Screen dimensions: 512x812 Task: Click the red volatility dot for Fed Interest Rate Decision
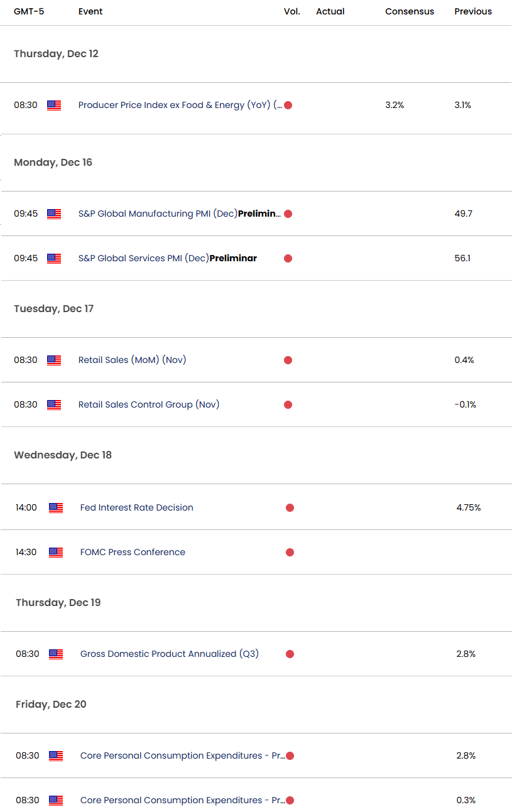point(290,507)
